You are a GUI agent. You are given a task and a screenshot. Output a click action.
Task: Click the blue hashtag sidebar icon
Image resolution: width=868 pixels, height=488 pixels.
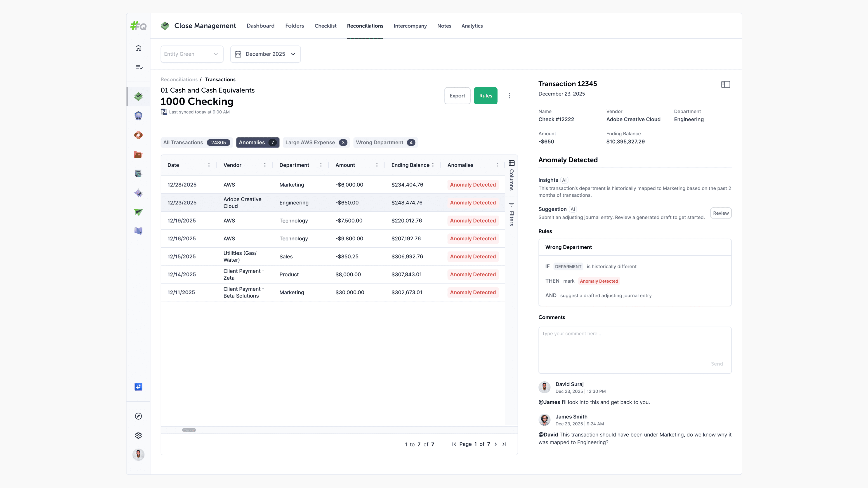[138, 387]
